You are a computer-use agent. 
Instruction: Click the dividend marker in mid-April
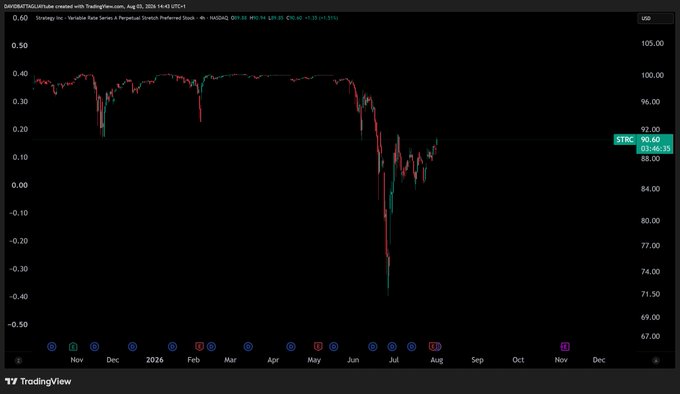coord(291,346)
